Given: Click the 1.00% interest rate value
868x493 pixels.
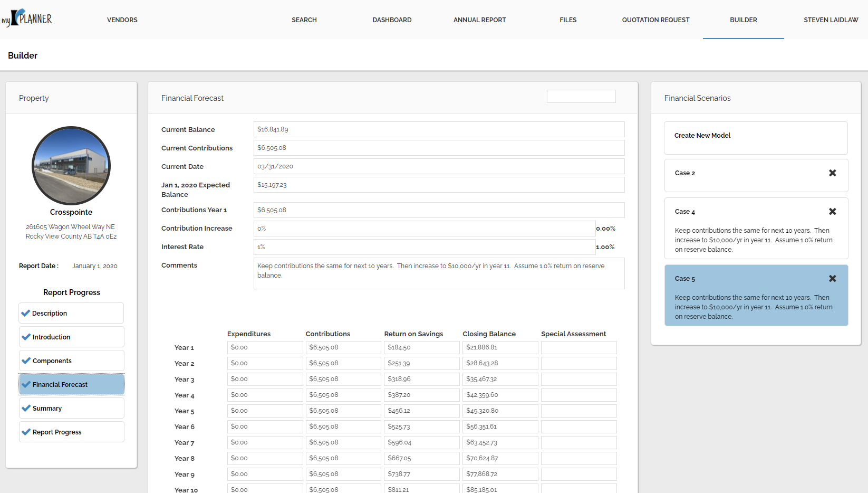Looking at the screenshot, I should [x=605, y=247].
